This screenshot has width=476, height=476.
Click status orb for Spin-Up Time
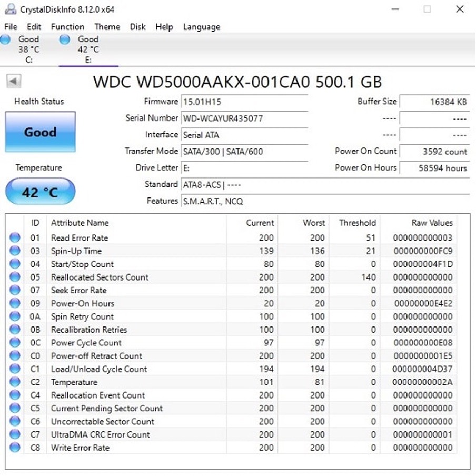click(x=15, y=251)
